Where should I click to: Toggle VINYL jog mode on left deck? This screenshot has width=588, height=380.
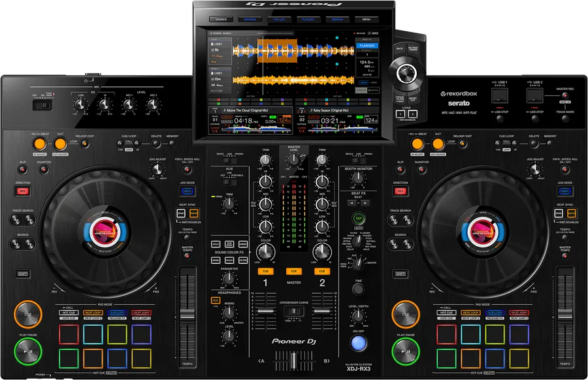coord(187,191)
